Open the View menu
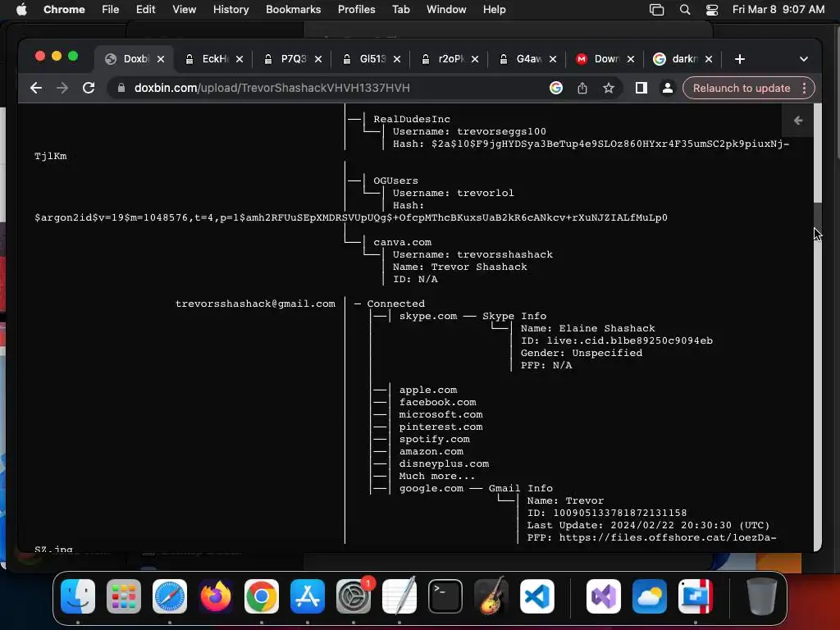 click(184, 10)
